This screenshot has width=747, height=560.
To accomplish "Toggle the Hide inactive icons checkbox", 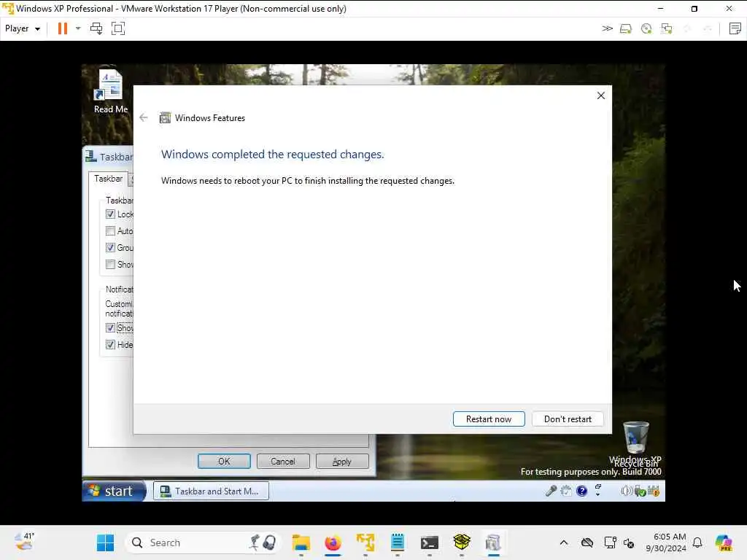I will pyautogui.click(x=110, y=344).
